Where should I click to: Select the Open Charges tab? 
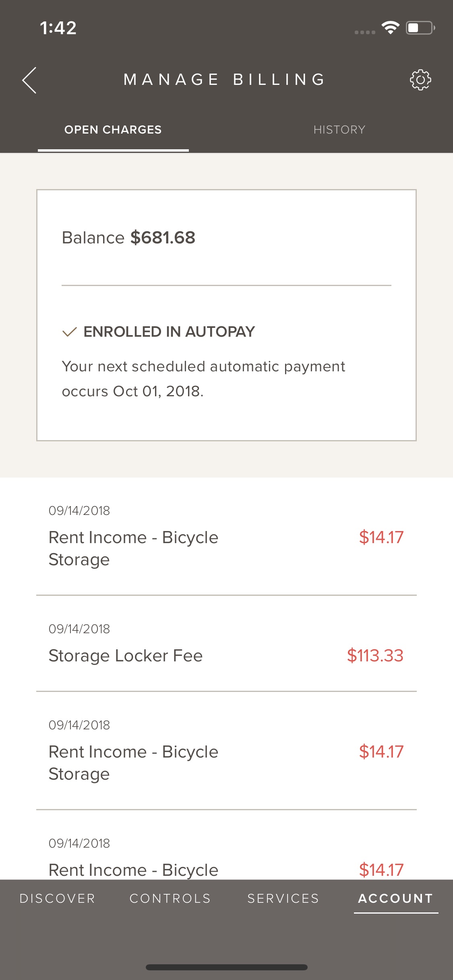coord(113,130)
